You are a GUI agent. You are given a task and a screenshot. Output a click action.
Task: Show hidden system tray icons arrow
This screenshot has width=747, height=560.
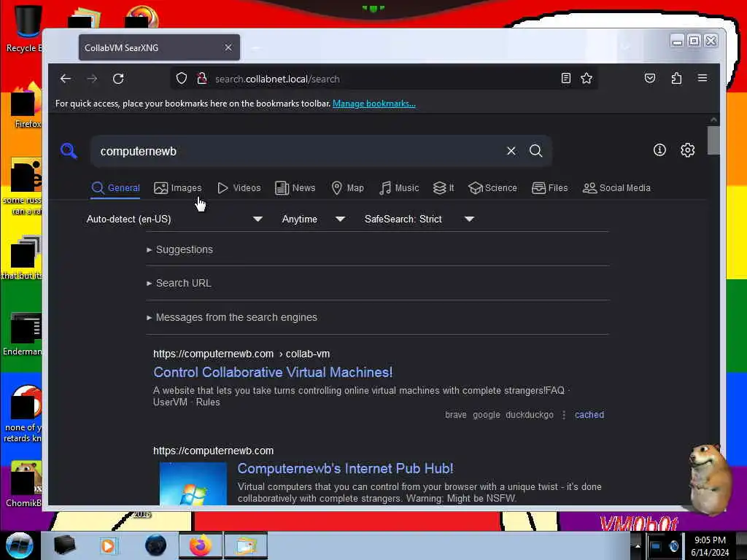(638, 546)
